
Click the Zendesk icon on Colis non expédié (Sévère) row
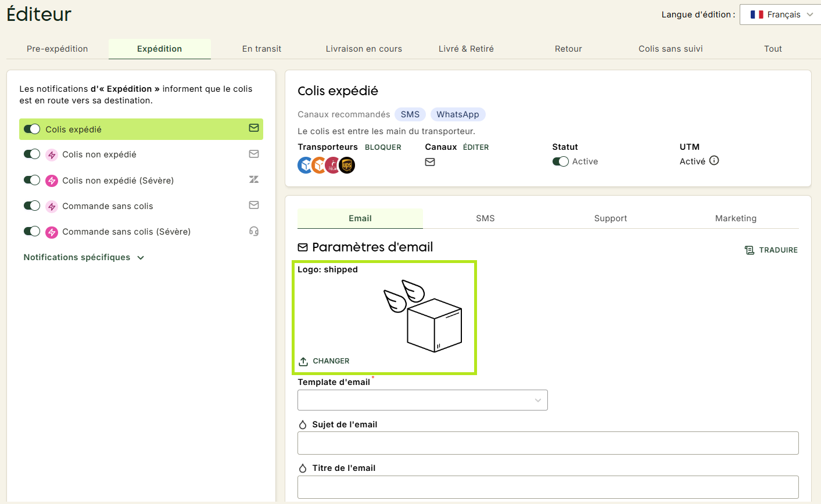(x=254, y=179)
